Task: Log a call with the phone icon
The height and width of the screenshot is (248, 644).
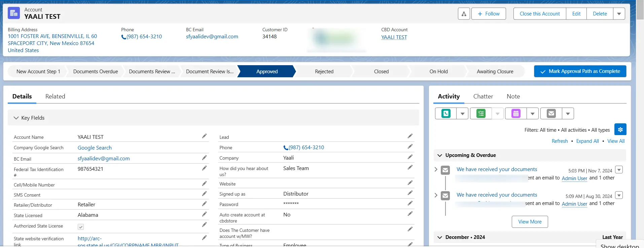Action: click(446, 114)
